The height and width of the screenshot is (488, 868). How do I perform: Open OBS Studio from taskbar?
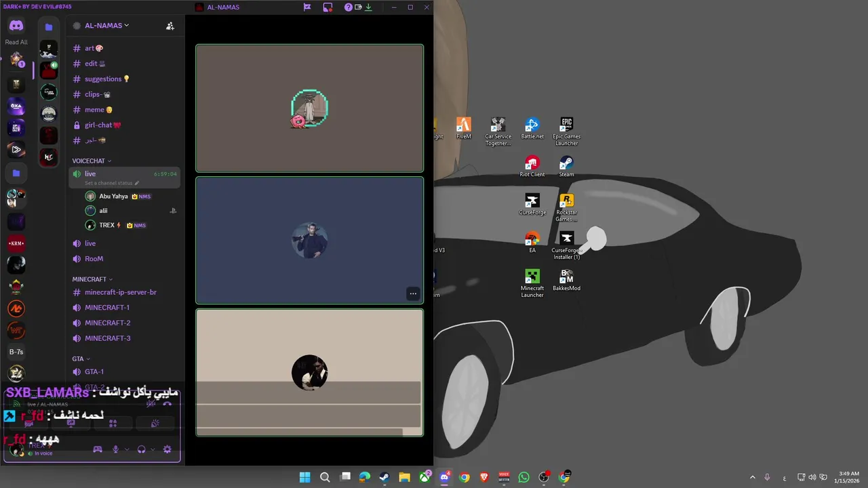544,477
